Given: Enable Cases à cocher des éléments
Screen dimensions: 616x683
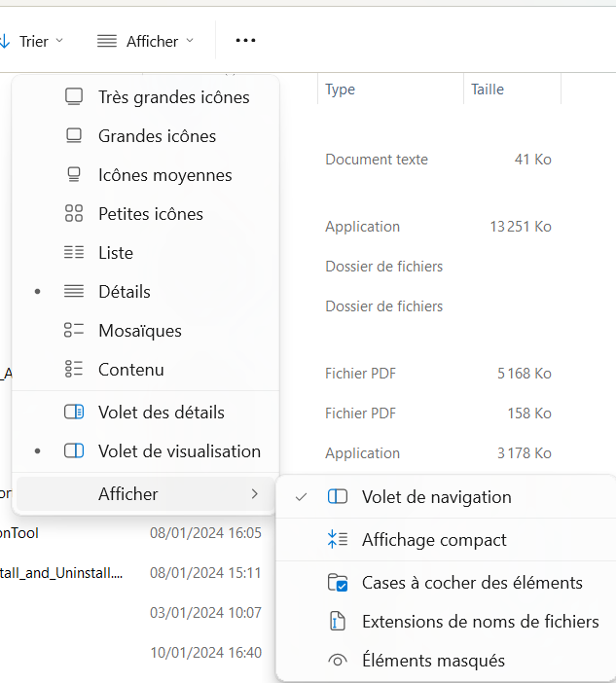Looking at the screenshot, I should point(472,583).
